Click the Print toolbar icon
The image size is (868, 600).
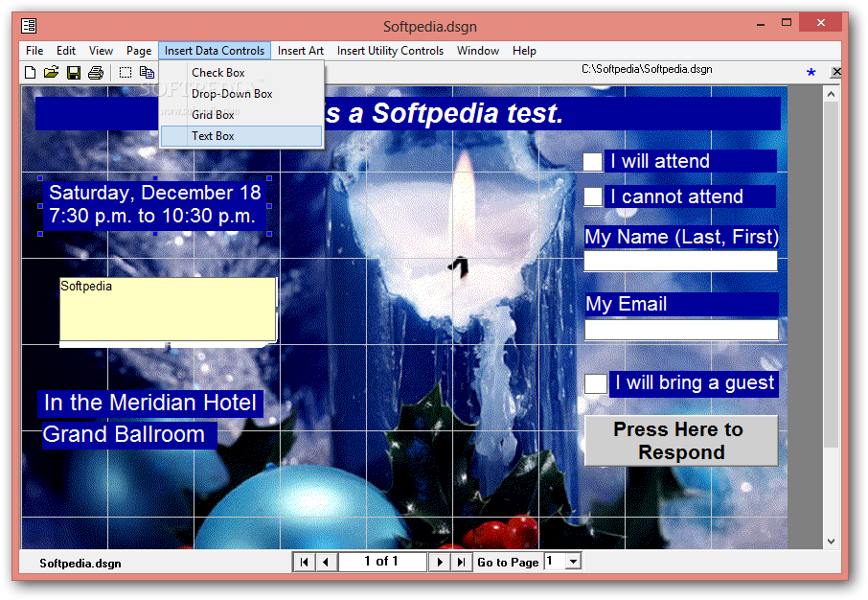pyautogui.click(x=96, y=73)
